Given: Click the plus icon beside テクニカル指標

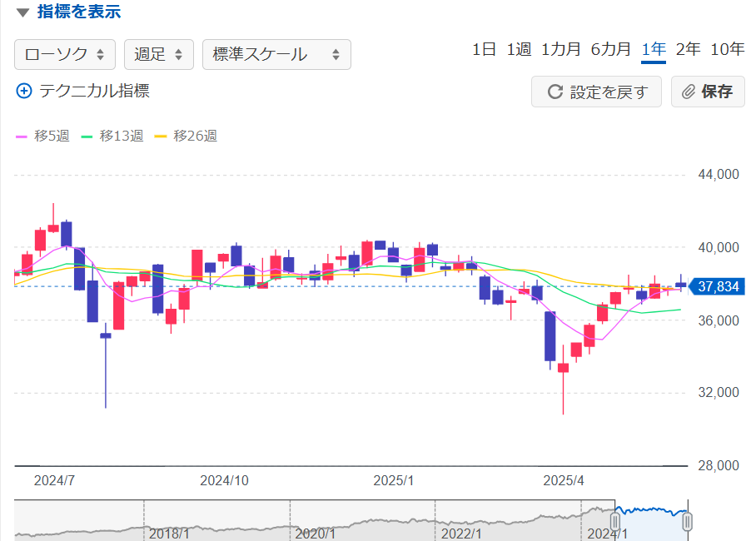Looking at the screenshot, I should tap(24, 91).
